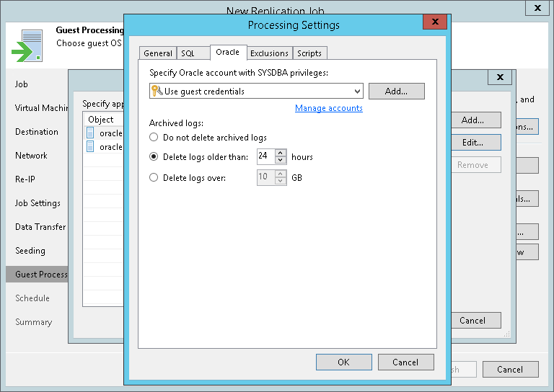Screen dimensions: 554x392
Task: Decrease hours value with down arrow
Action: 281,160
